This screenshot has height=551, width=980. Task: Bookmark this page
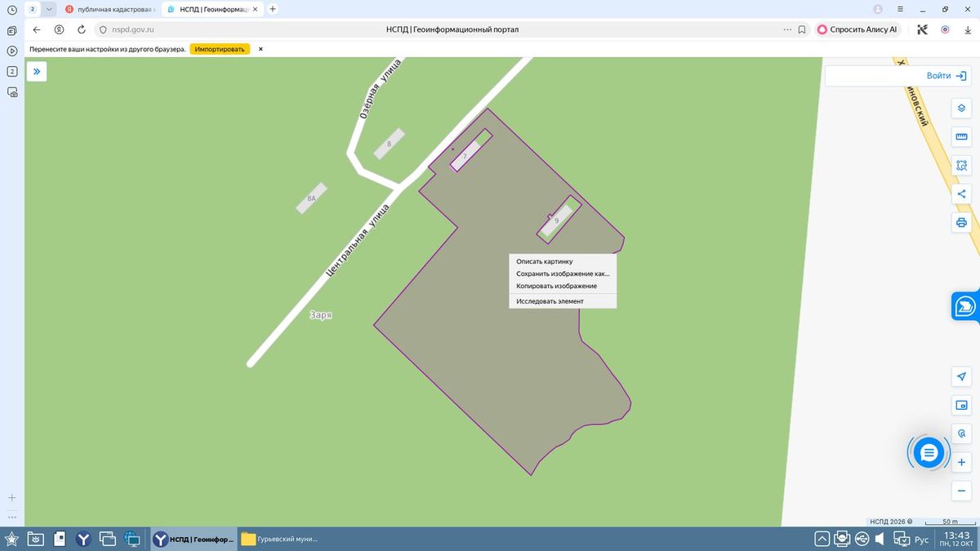point(802,29)
